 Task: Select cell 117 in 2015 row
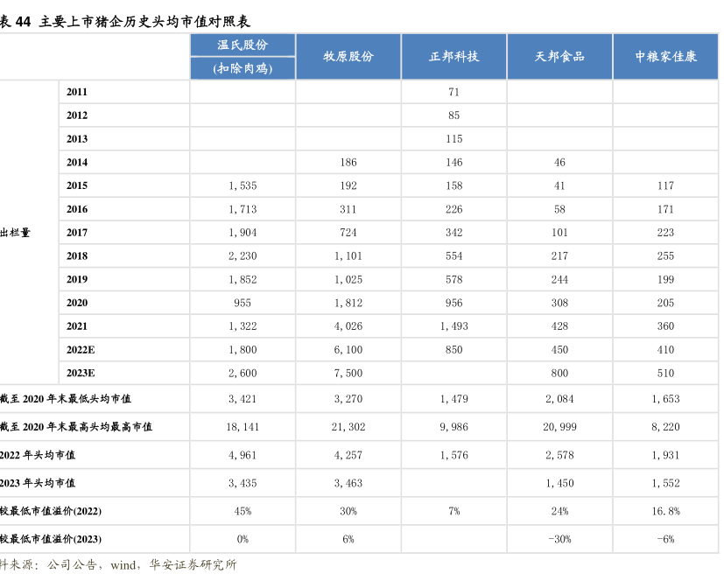[x=665, y=185]
